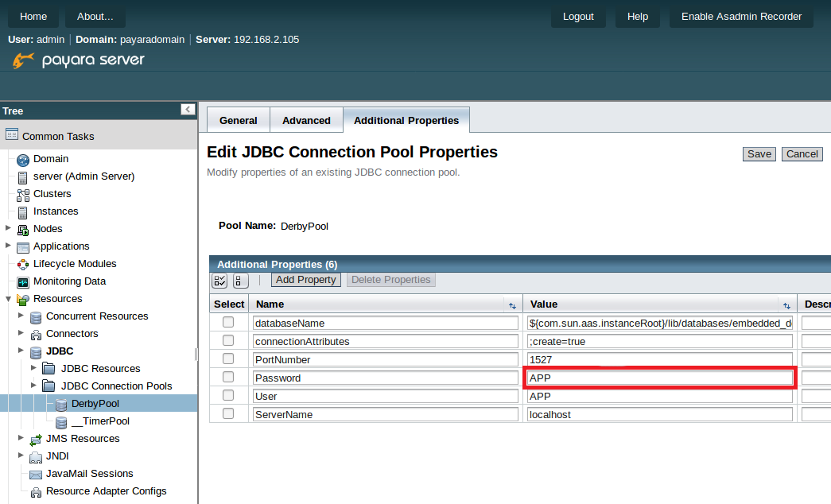Image resolution: width=831 pixels, height=504 pixels.
Task: Check the databaseName property checkbox
Action: (x=228, y=322)
